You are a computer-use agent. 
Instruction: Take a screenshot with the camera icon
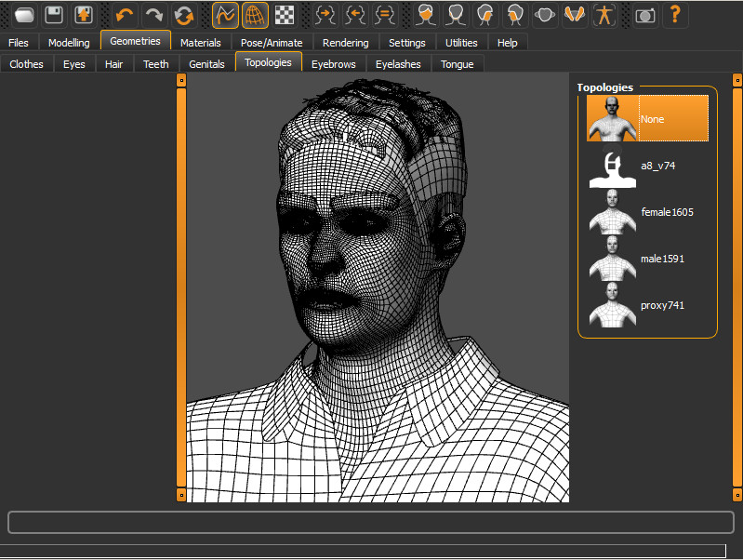[645, 15]
